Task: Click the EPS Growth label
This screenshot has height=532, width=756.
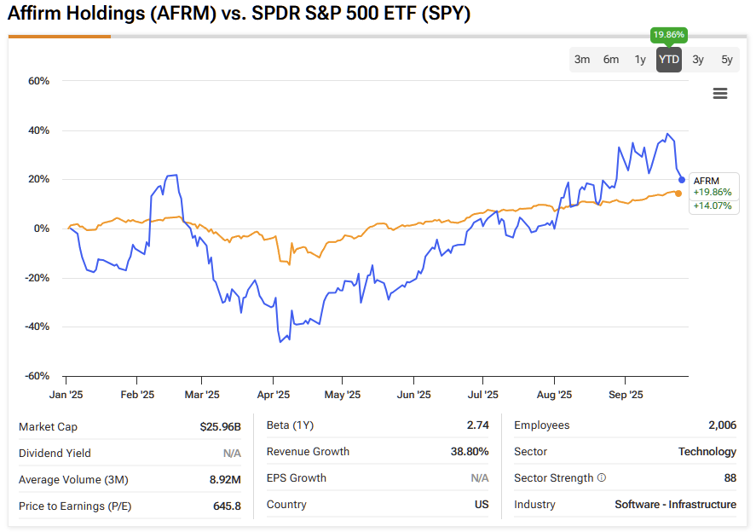Action: [x=297, y=478]
